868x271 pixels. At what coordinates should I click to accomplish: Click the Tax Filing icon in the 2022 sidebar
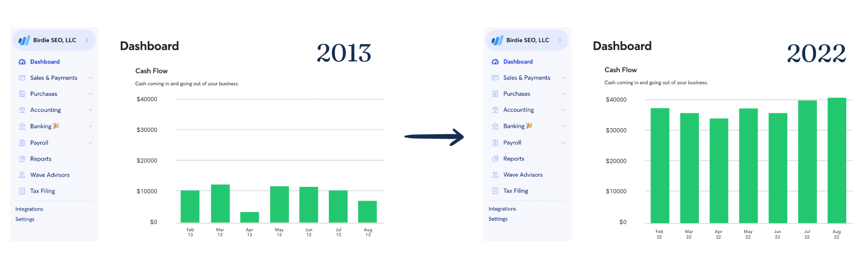495,191
